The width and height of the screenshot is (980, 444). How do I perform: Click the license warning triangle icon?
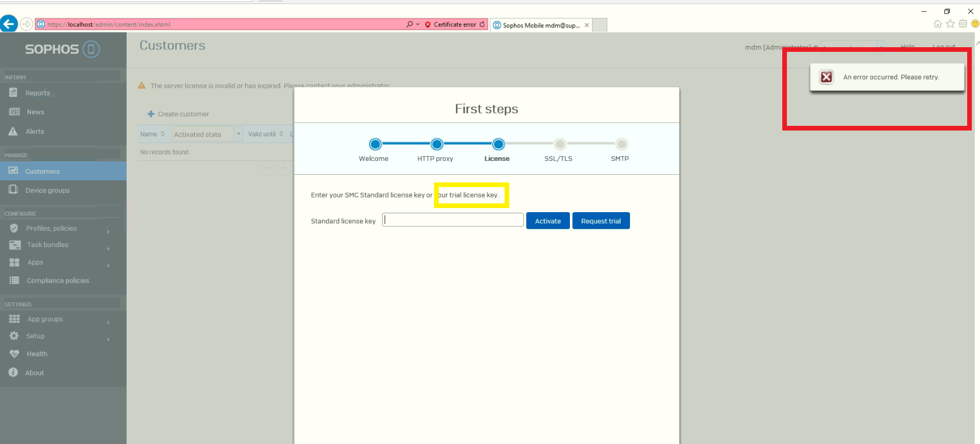142,85
